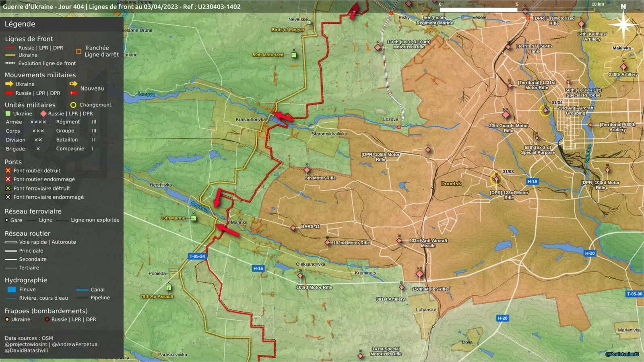Select the H-20 road shield near Luhanske
This screenshot has height=362, width=644.
click(502, 318)
